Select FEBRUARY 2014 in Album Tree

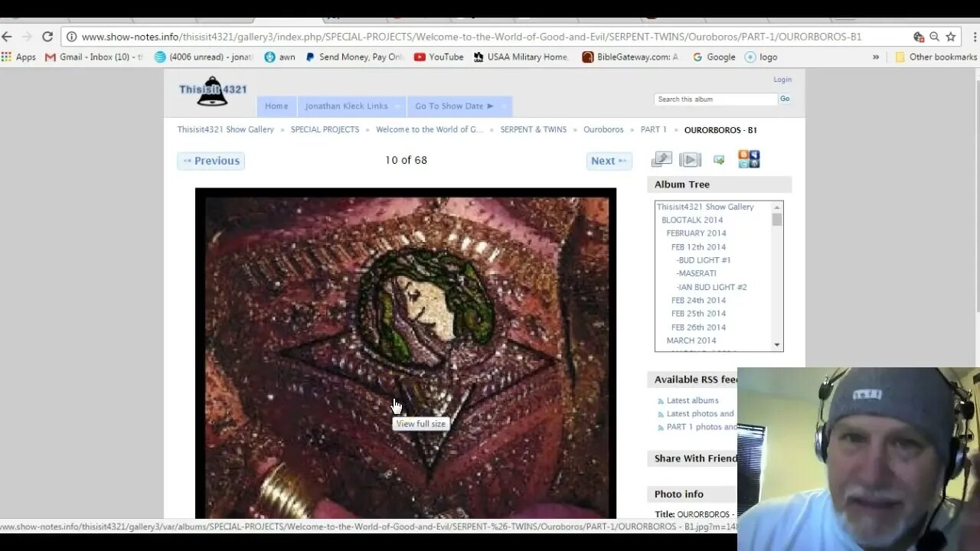point(696,233)
